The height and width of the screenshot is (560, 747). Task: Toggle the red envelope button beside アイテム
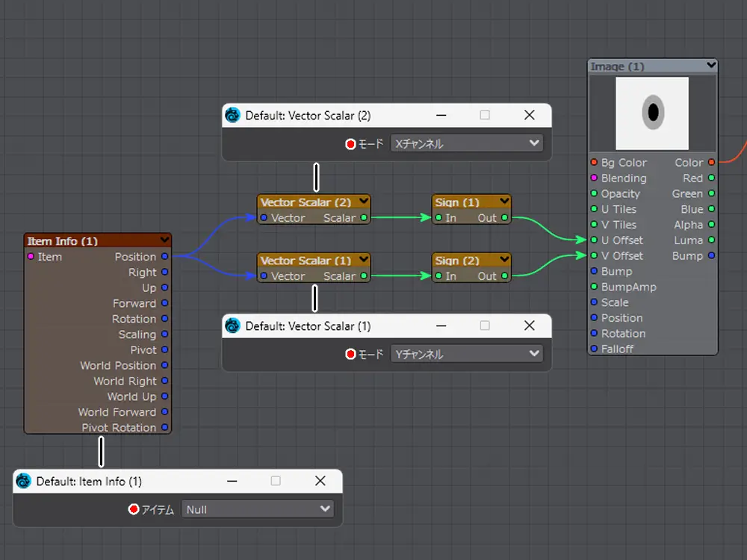(134, 509)
